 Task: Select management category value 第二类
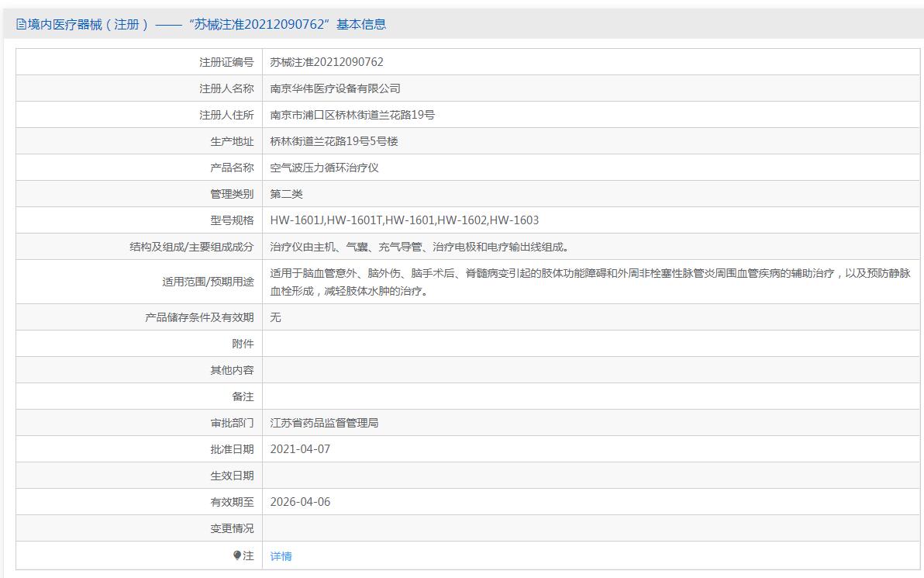[286, 194]
